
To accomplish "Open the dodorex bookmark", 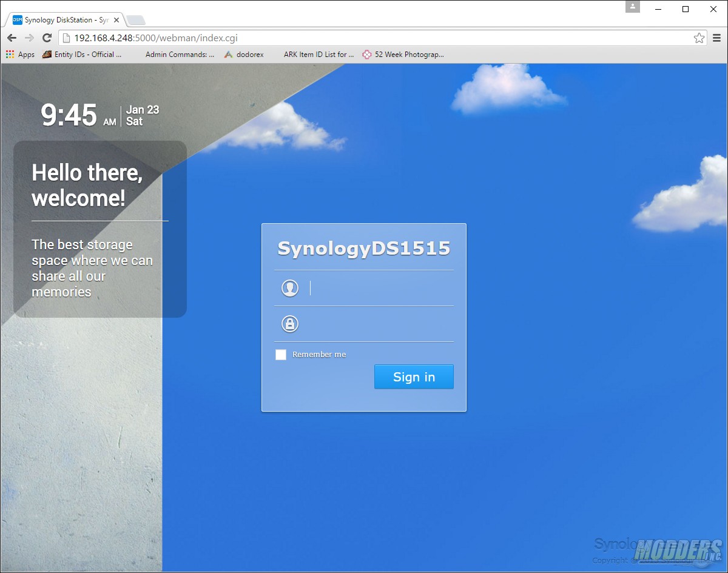I will point(244,55).
